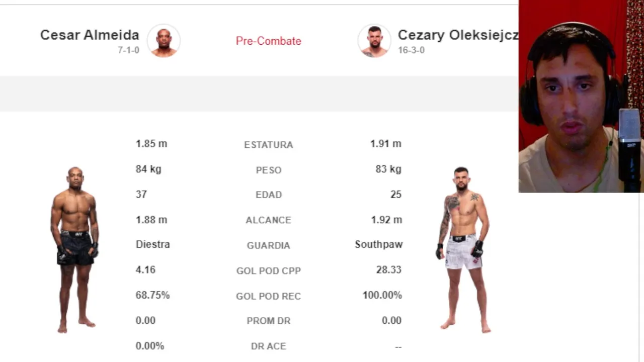This screenshot has width=644, height=362.
Task: Click the Southpaw guard value
Action: [378, 244]
